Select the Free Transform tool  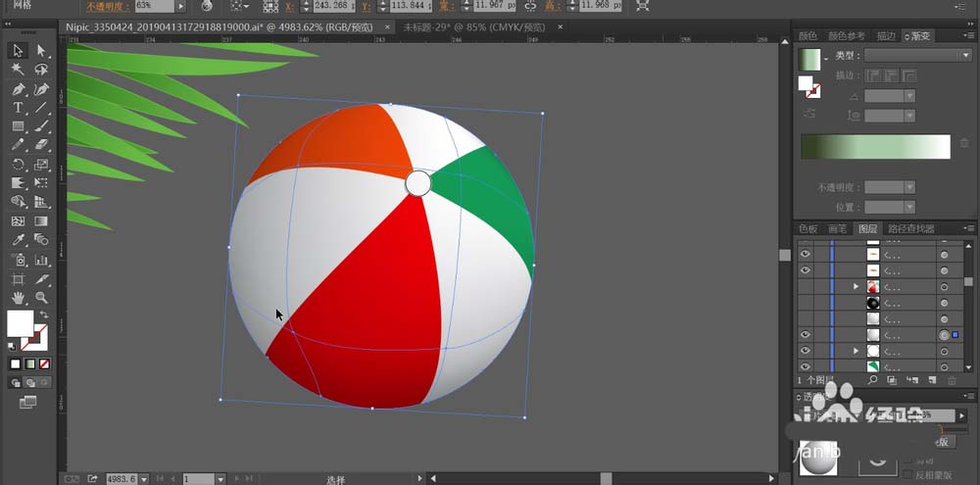[x=41, y=183]
